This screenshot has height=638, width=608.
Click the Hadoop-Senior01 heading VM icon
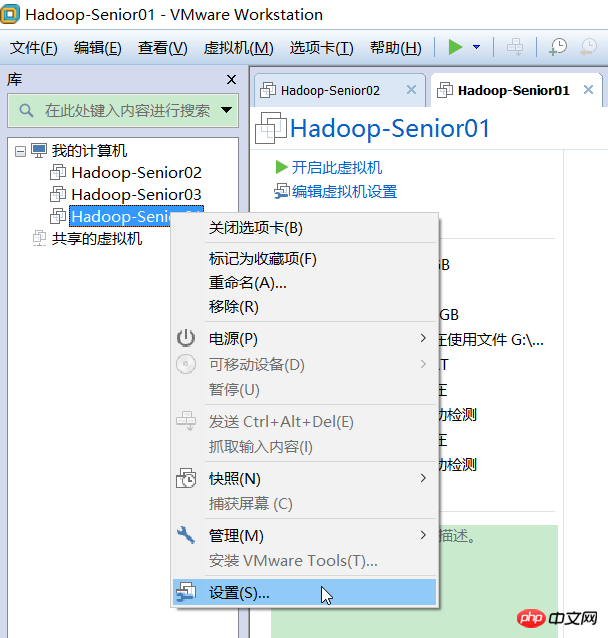click(x=270, y=128)
